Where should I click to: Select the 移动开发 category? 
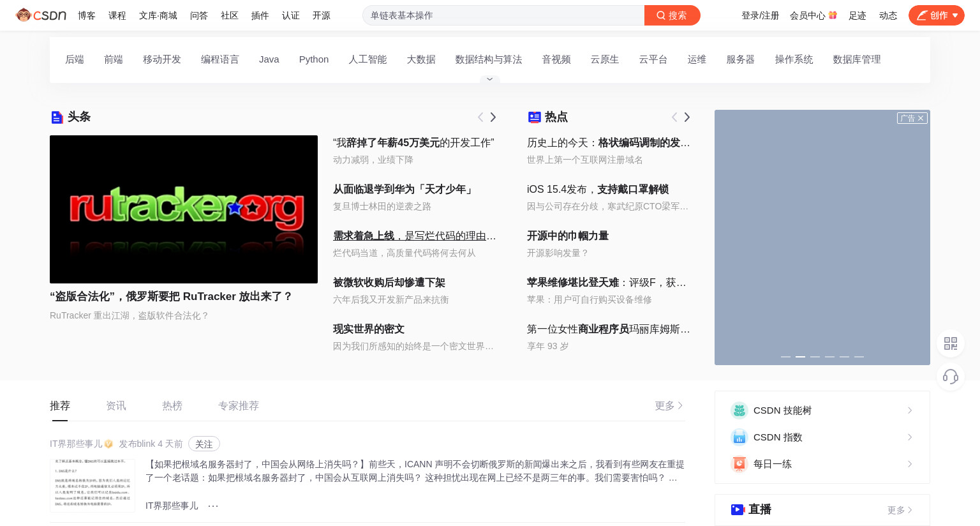[x=162, y=59]
